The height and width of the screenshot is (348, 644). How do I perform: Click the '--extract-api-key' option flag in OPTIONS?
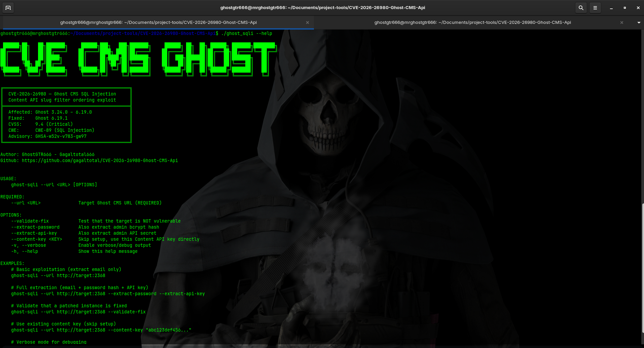[x=34, y=233]
